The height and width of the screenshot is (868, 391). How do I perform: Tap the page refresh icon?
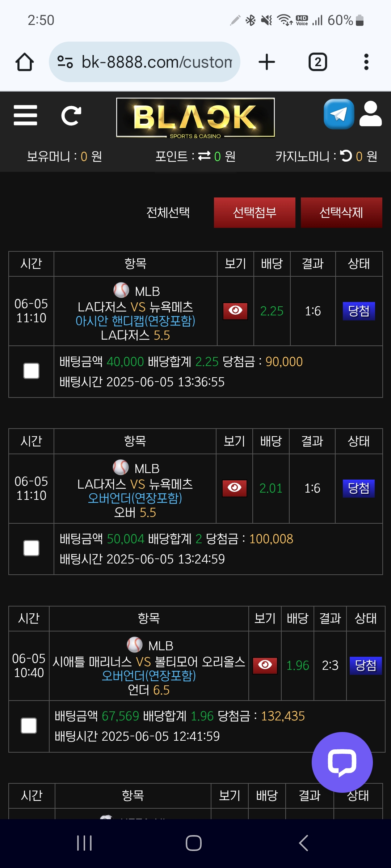pyautogui.click(x=71, y=116)
